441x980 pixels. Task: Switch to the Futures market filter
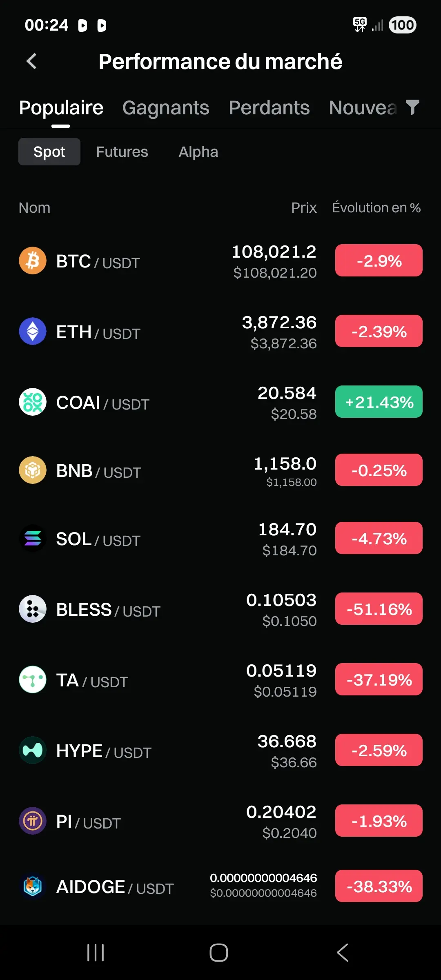[x=122, y=152]
